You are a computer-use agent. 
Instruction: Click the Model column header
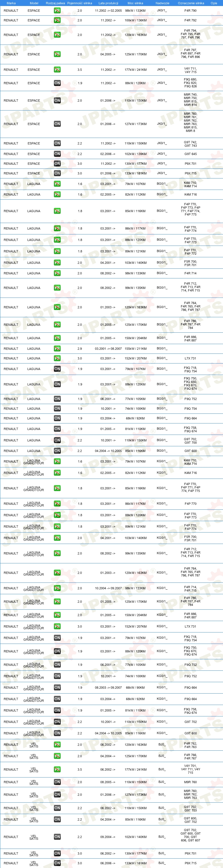34,3
